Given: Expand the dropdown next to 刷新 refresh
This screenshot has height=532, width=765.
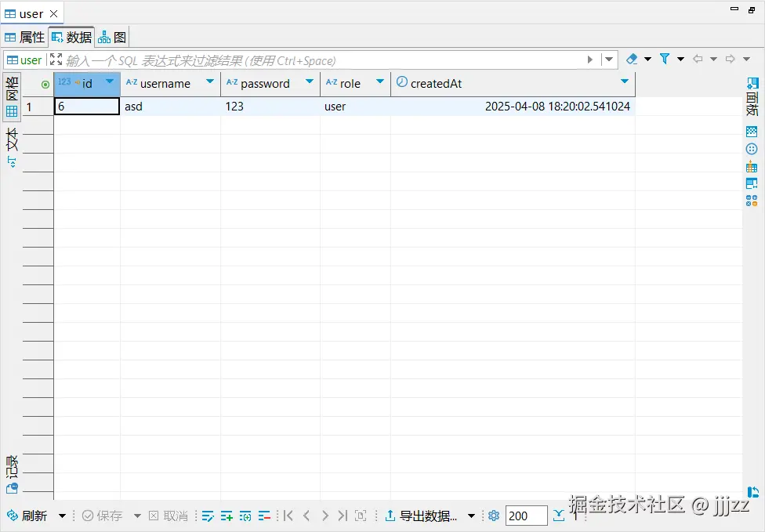Looking at the screenshot, I should coord(62,516).
